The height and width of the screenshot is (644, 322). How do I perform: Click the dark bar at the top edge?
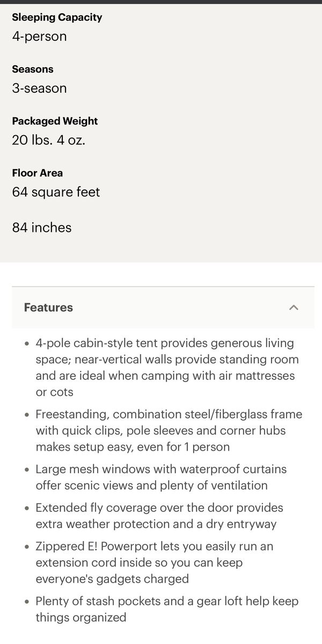click(x=161, y=2)
